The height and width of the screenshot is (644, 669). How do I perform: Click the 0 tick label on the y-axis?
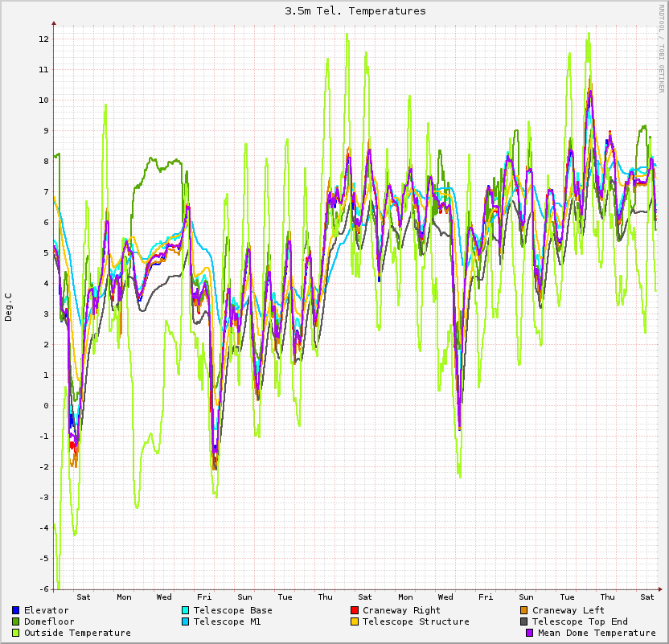[47, 405]
